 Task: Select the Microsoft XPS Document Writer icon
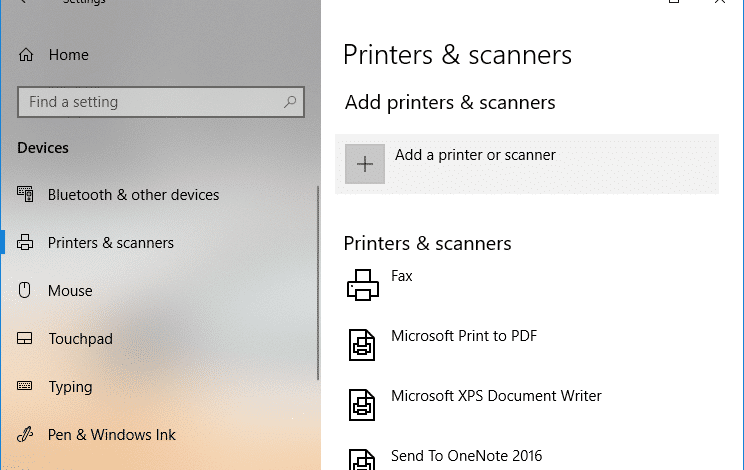click(362, 405)
